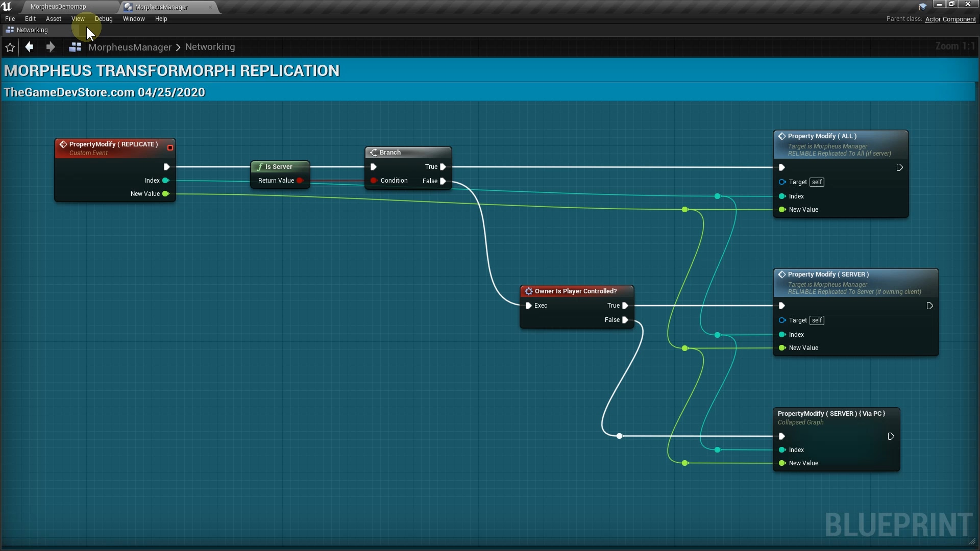Image resolution: width=980 pixels, height=551 pixels.
Task: Click the back navigation arrow
Action: pos(29,47)
